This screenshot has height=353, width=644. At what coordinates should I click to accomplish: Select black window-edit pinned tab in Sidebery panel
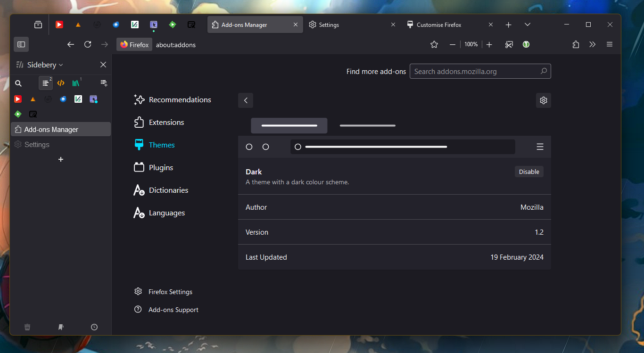(x=33, y=114)
